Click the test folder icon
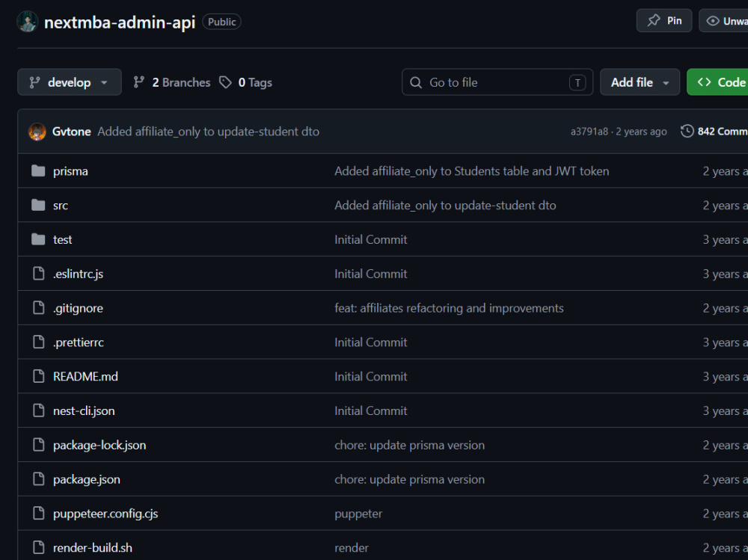This screenshot has height=560, width=748. [x=38, y=239]
